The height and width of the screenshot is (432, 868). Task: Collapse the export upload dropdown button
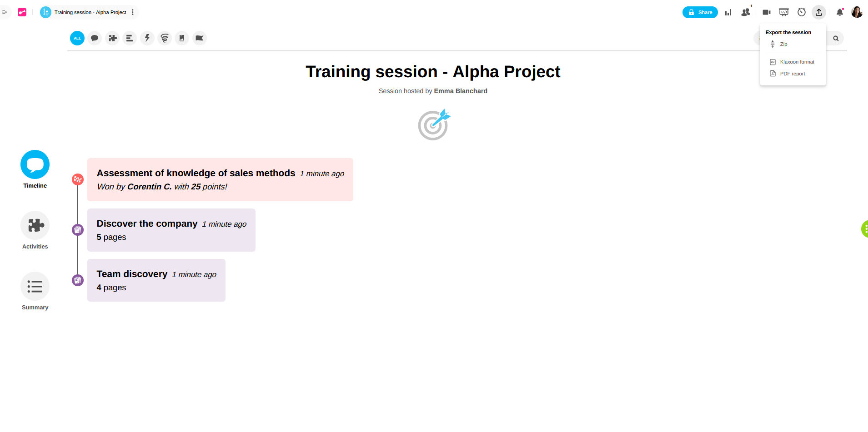click(819, 12)
